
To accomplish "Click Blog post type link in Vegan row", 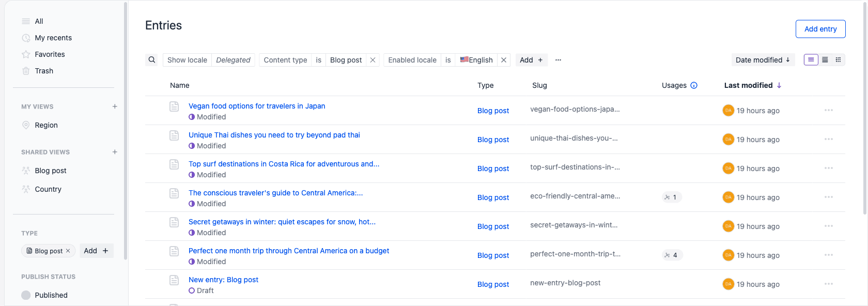I will [493, 111].
